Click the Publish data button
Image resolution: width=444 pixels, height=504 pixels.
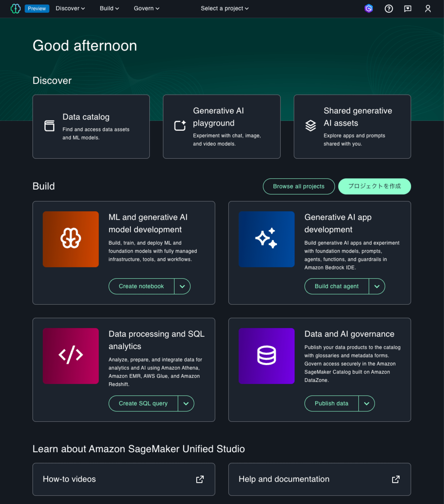tap(331, 403)
